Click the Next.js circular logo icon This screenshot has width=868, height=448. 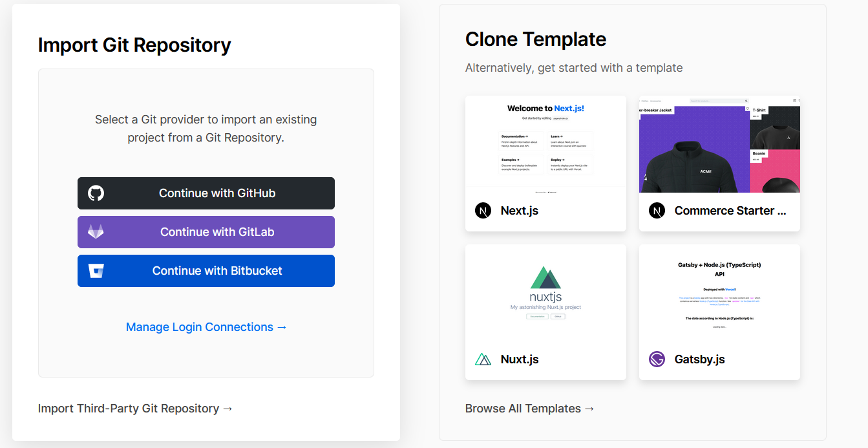point(483,211)
